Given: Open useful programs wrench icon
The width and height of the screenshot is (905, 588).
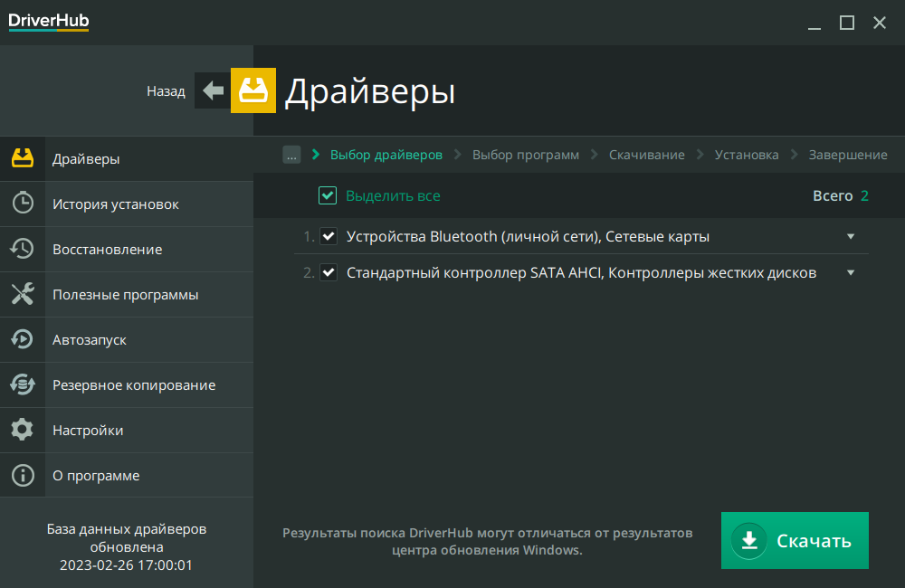Looking at the screenshot, I should [x=23, y=295].
